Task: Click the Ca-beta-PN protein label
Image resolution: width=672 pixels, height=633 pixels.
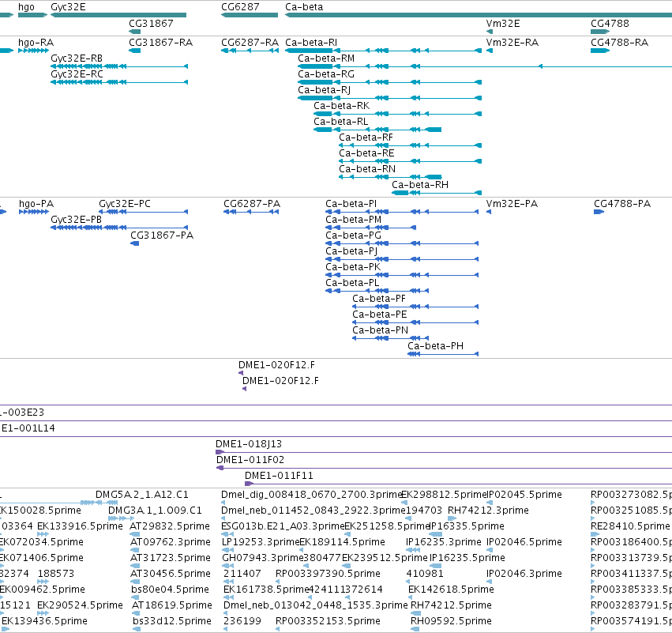Action: tap(380, 330)
